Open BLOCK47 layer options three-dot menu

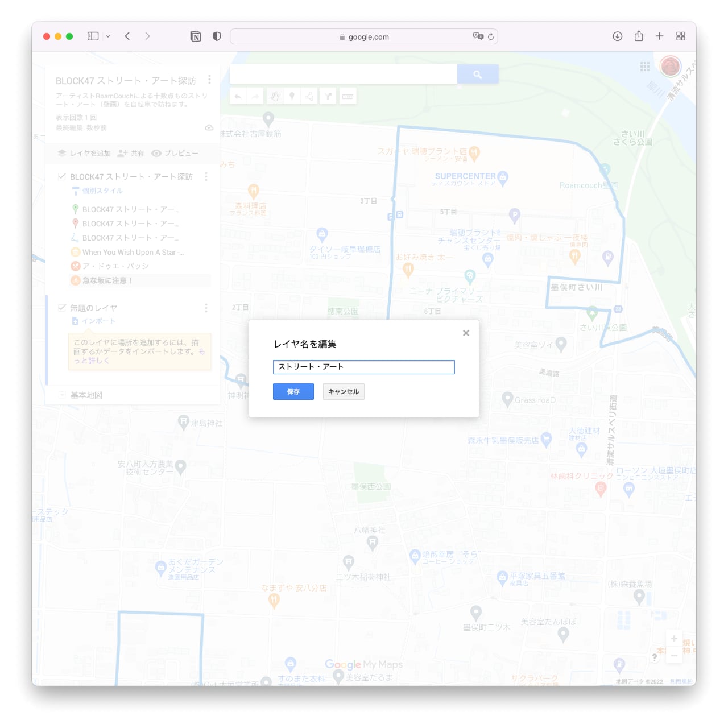[206, 177]
